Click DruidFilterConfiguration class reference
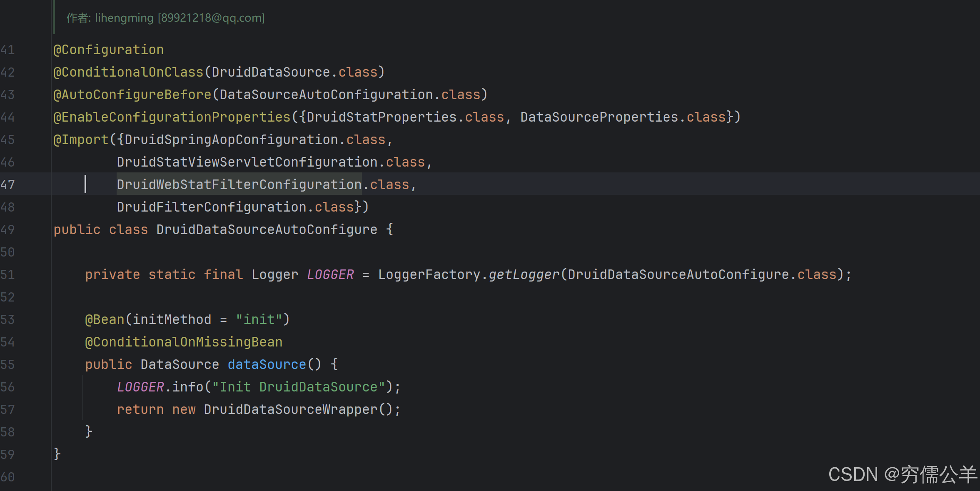Screen dimensions: 980x491 coord(212,207)
